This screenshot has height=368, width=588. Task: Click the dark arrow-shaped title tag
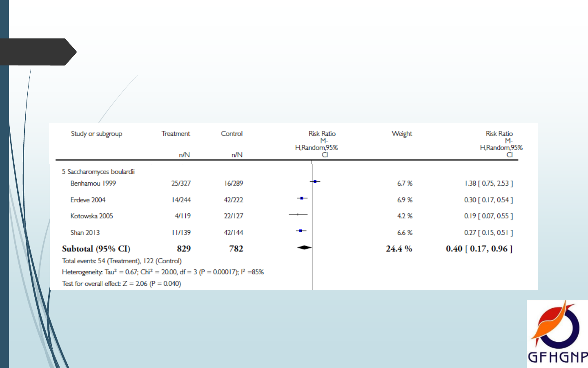point(37,52)
